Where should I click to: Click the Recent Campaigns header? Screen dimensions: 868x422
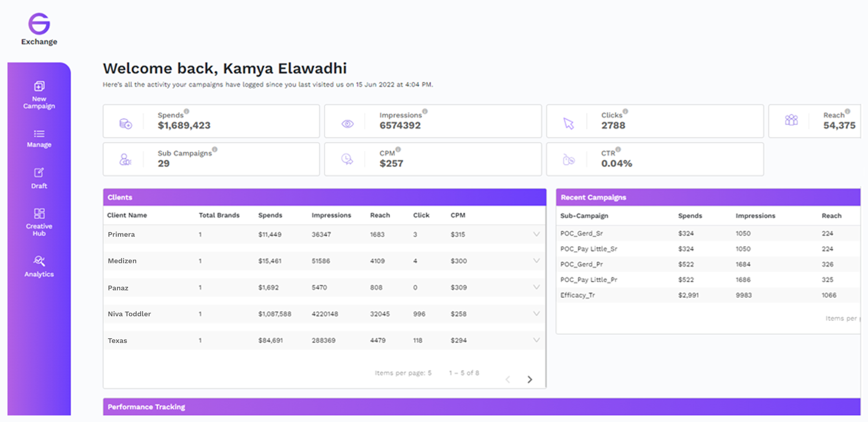pyautogui.click(x=593, y=197)
